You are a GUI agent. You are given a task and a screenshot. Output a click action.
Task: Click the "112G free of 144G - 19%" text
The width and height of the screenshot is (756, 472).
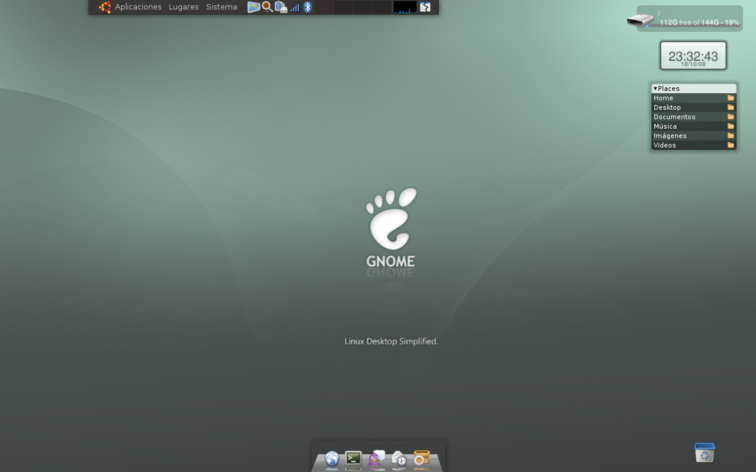click(x=699, y=22)
